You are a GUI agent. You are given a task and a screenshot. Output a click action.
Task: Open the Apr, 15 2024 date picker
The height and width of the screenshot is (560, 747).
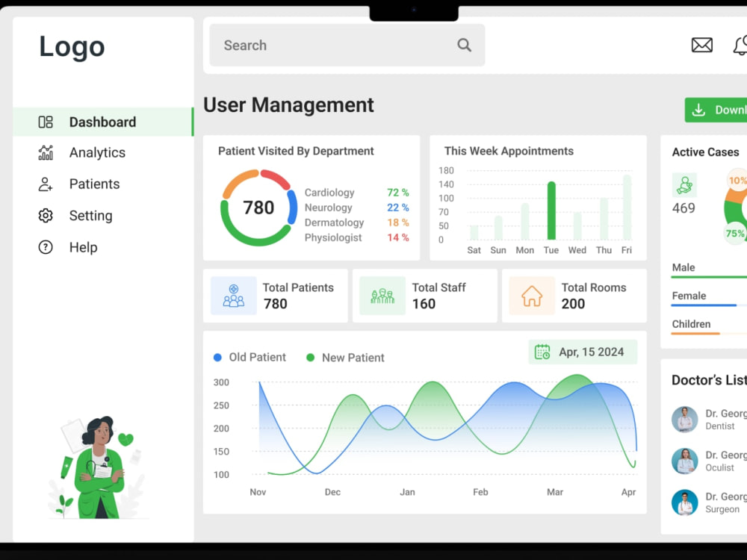click(x=583, y=352)
